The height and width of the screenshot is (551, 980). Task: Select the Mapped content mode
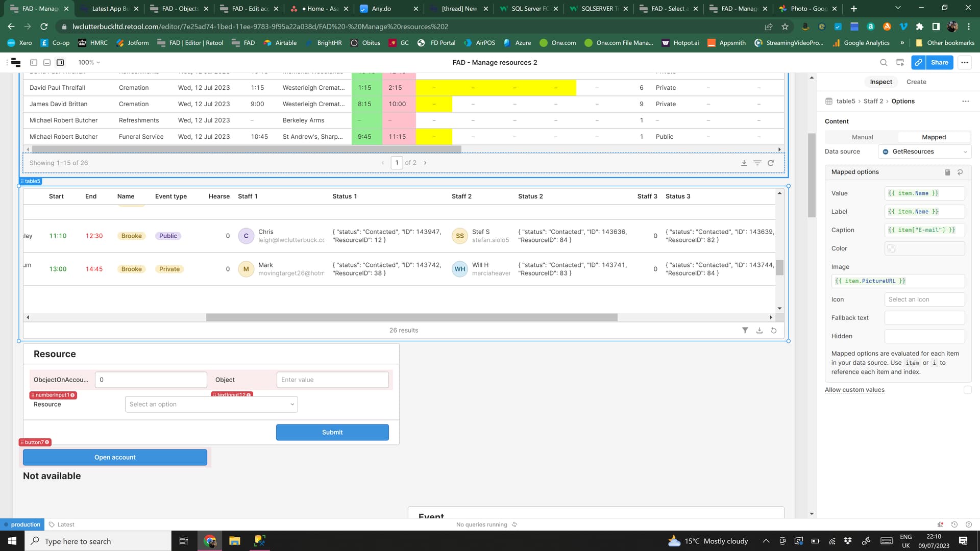click(934, 137)
